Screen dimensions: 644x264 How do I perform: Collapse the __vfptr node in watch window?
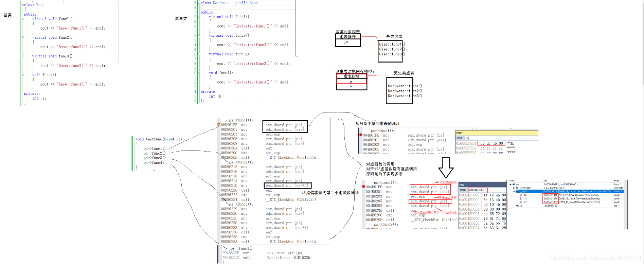pyautogui.click(x=514, y=191)
